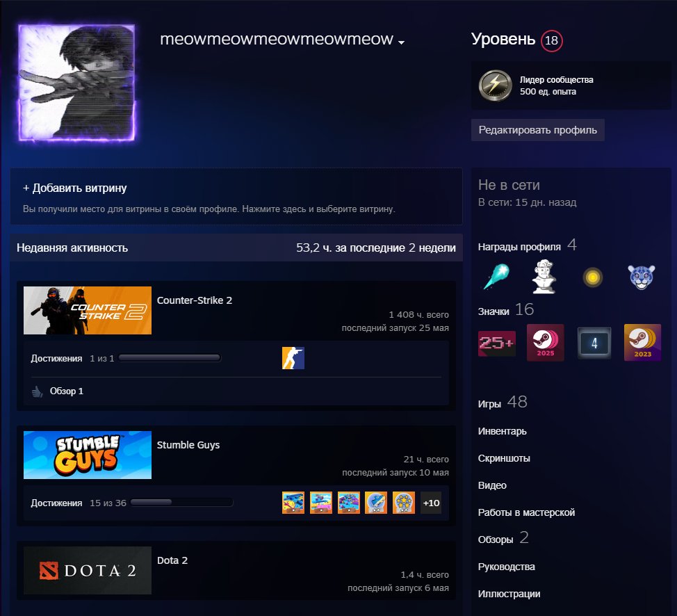Click 'В сети: 15 дн. назад' text

click(x=527, y=202)
